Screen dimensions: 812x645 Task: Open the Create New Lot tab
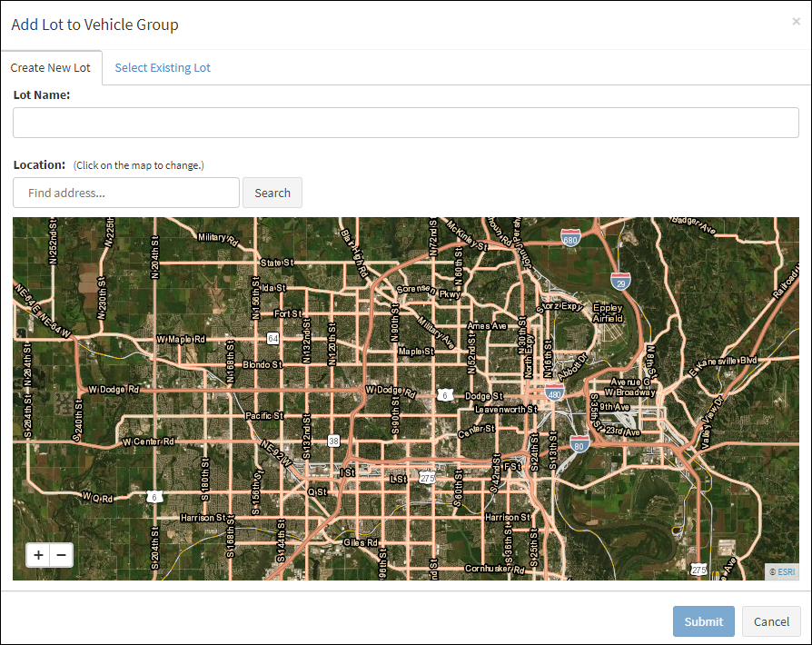[x=51, y=68]
